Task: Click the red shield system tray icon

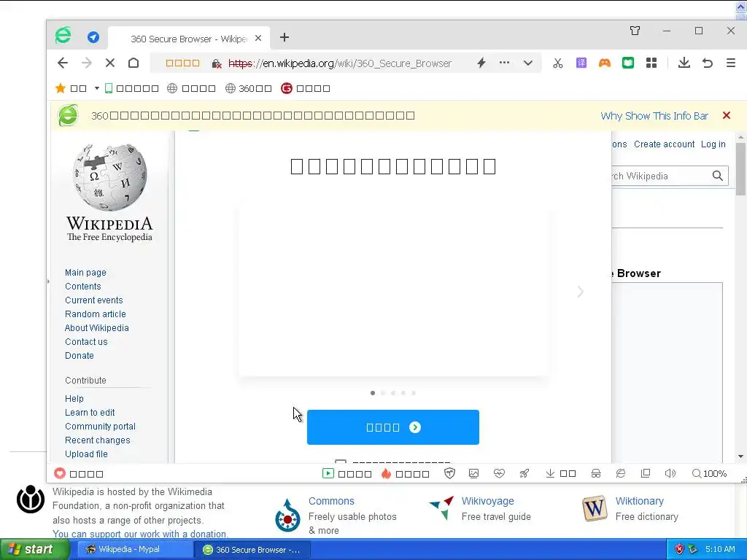Action: [679, 549]
